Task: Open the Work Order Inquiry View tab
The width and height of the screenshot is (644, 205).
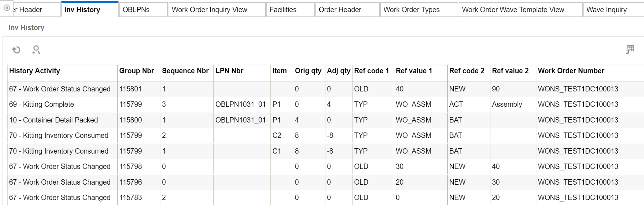Action: 217,10
